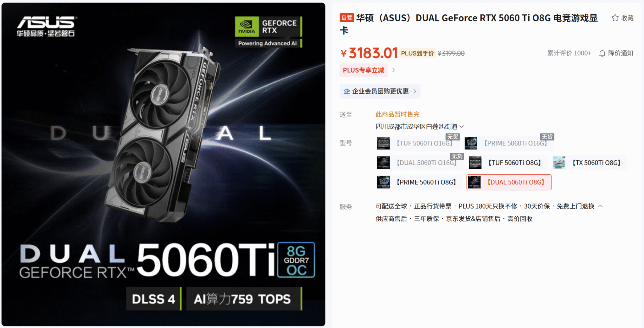
Task: Click the TUF 5060Ti O16G thumbnail icon
Action: (383, 143)
